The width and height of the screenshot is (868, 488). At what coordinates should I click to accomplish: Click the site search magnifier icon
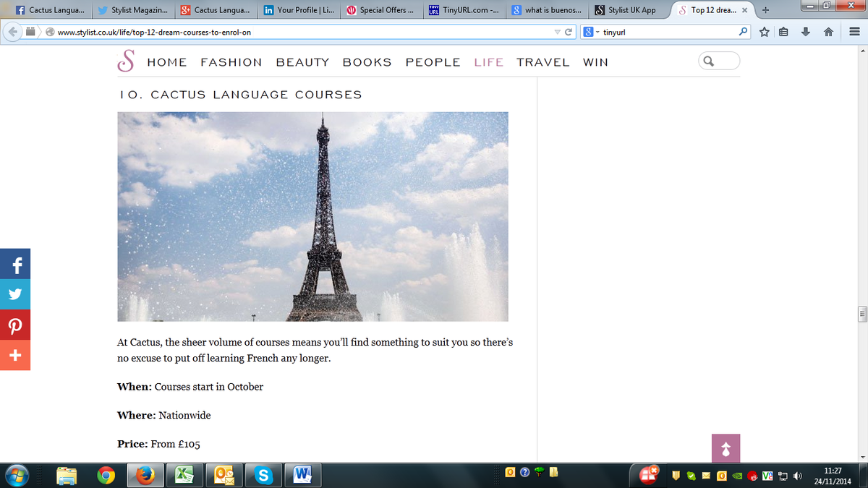coord(708,61)
